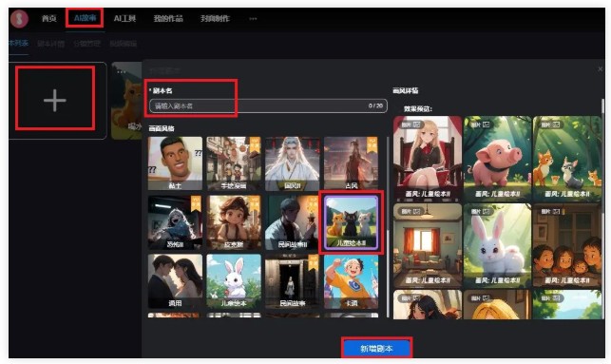Select the 粘土 clay style thumbnail

[175, 163]
